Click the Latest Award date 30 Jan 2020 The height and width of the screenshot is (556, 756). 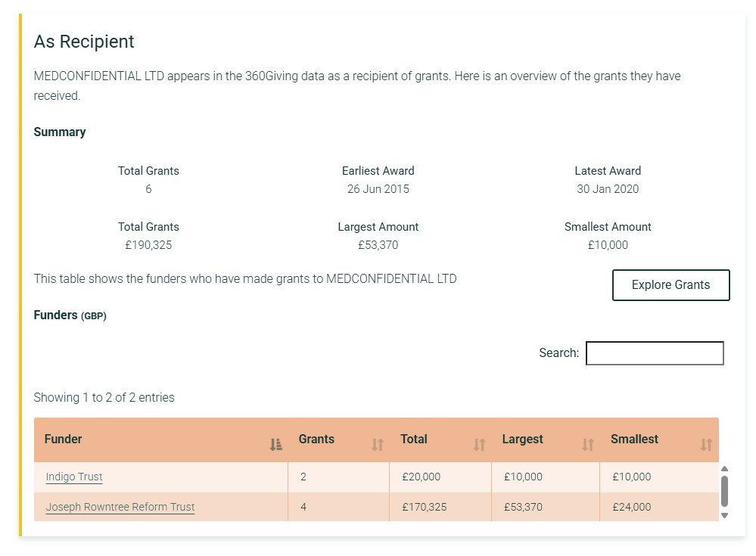pyautogui.click(x=608, y=189)
